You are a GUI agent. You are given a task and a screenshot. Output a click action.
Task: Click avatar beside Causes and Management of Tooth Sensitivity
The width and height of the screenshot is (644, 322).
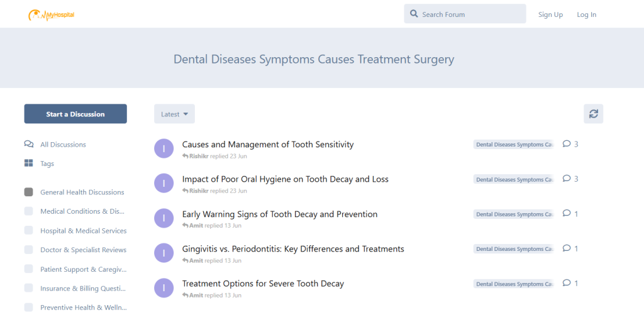tap(164, 148)
